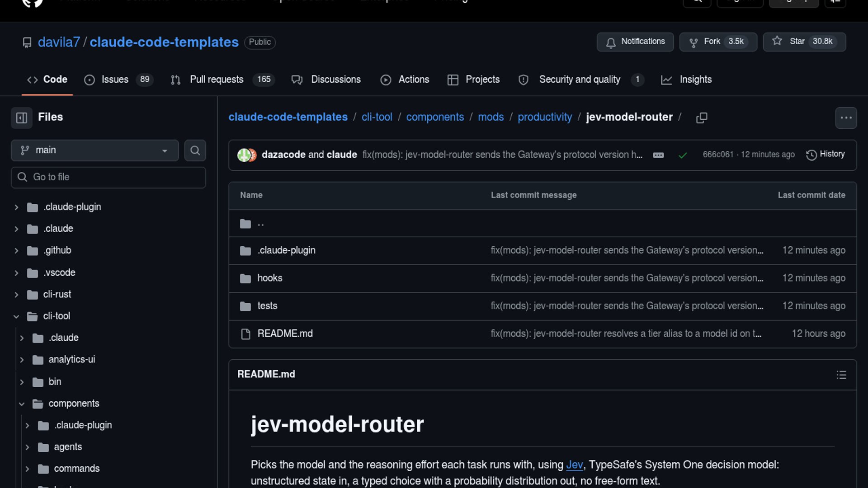Screen dimensions: 868x488
Task: Click the green commit status checkmark
Action: (683, 155)
